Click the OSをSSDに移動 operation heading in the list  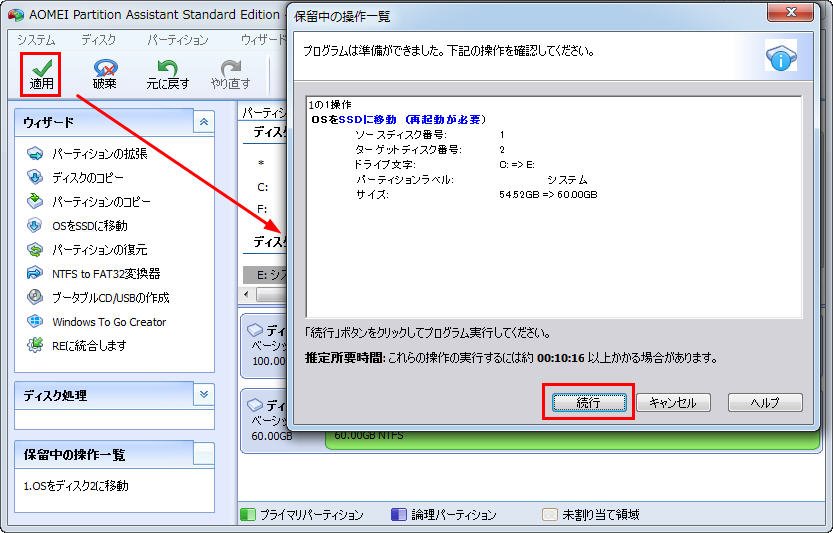point(398,120)
